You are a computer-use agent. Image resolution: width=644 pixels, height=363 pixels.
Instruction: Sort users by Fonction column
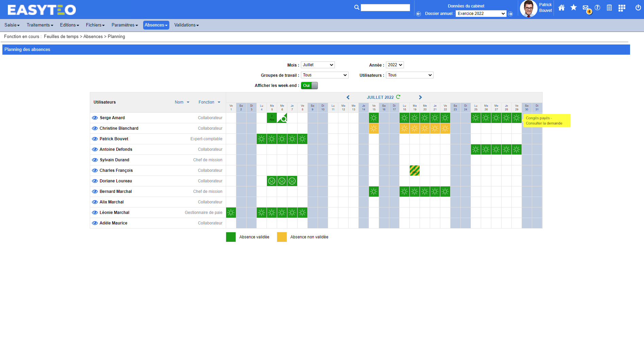[209, 102]
